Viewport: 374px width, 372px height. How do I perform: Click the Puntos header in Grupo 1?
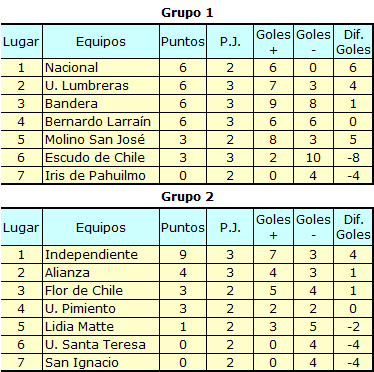click(x=183, y=42)
